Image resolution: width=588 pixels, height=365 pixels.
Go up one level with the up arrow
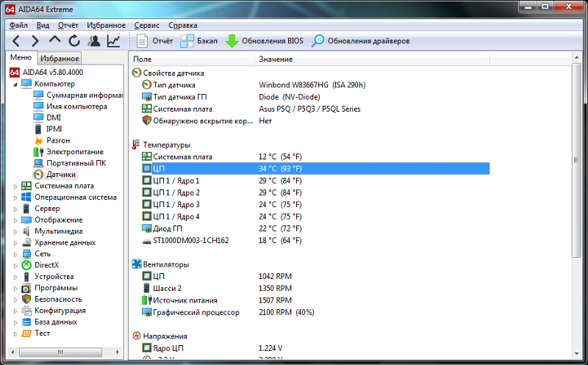(54, 40)
